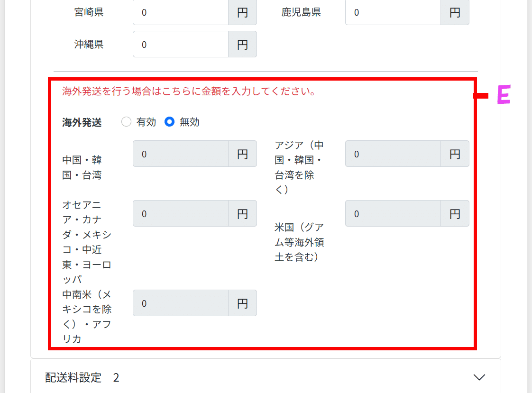The image size is (532, 393).
Task: Click the 海外発送 bold label
Action: [82, 122]
